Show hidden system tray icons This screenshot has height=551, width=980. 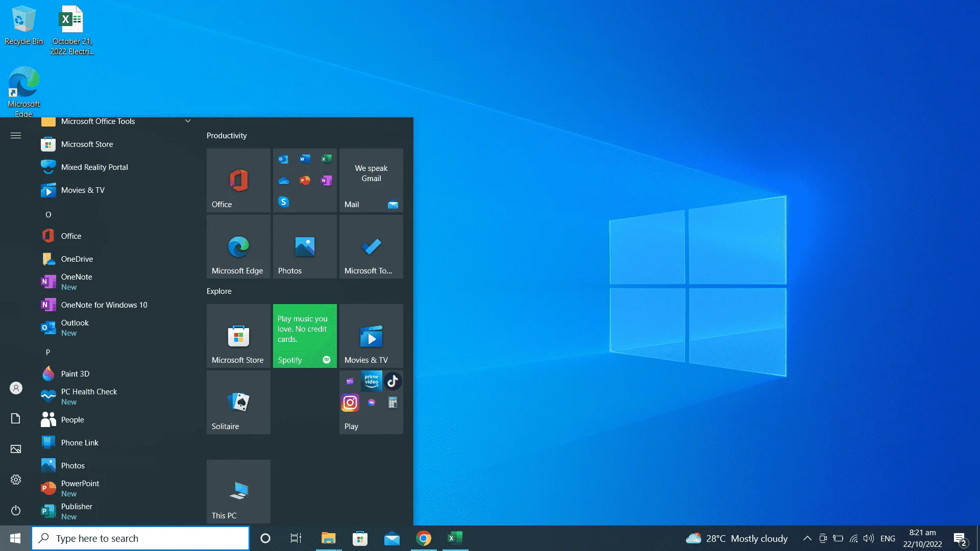tap(807, 538)
